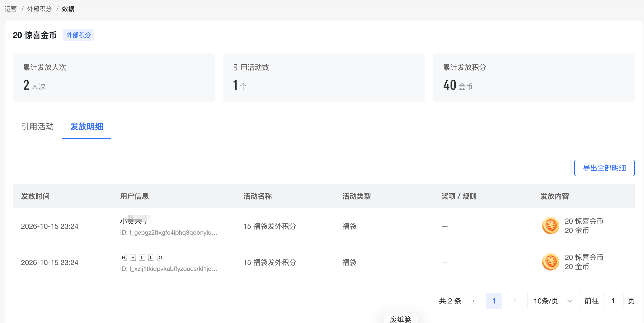
Task: Click the 引用活动数 statistic card
Action: pyautogui.click(x=324, y=78)
